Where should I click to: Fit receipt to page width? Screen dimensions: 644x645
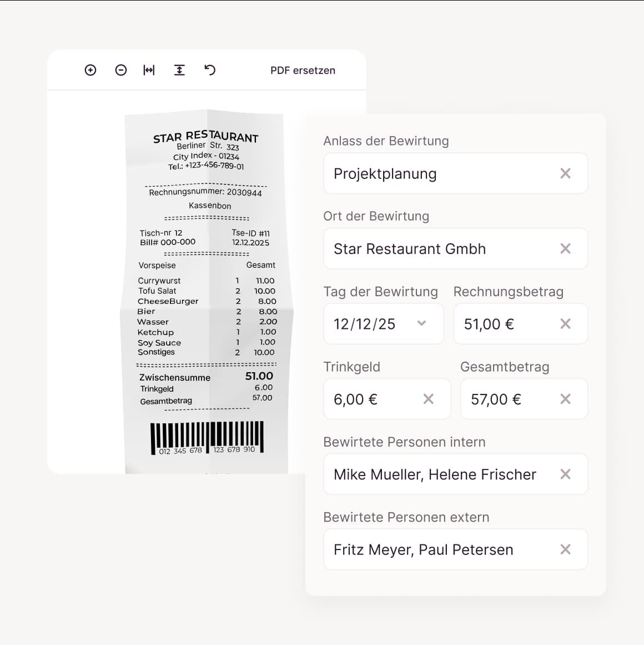[x=149, y=70]
